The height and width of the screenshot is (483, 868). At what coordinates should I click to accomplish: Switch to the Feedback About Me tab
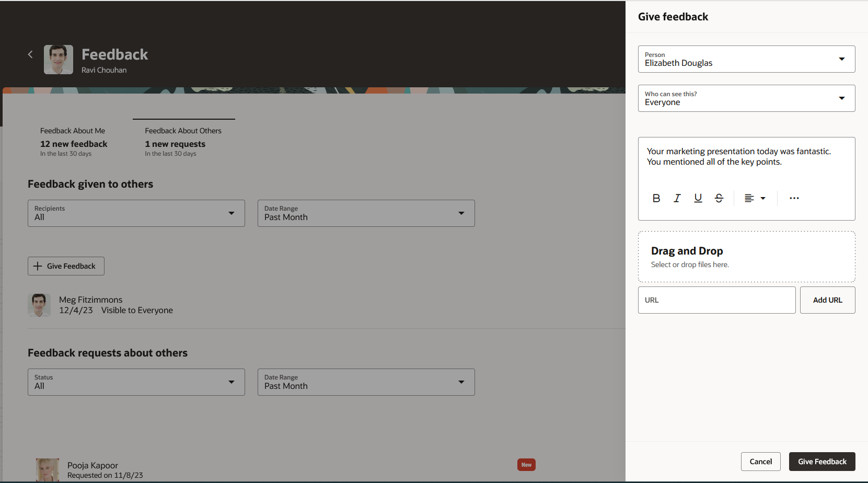tap(73, 141)
